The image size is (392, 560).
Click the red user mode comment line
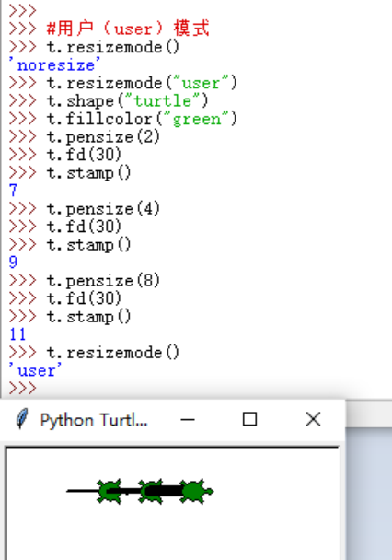[127, 29]
